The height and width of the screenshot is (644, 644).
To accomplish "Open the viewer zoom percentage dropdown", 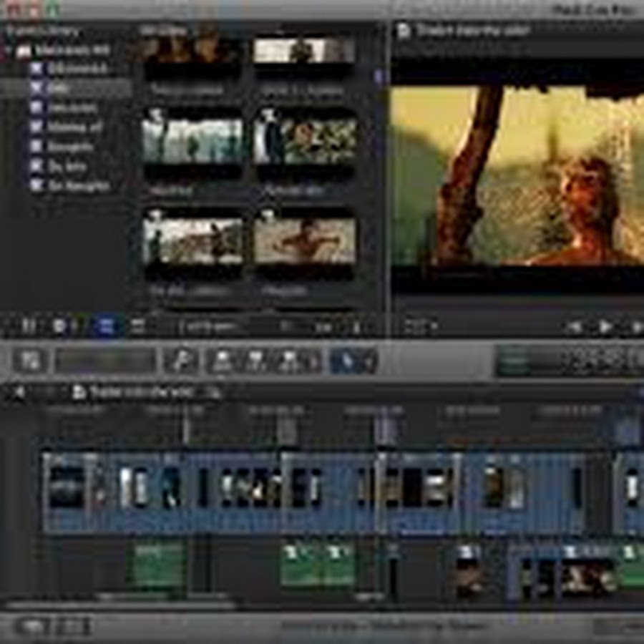I will pos(420,327).
